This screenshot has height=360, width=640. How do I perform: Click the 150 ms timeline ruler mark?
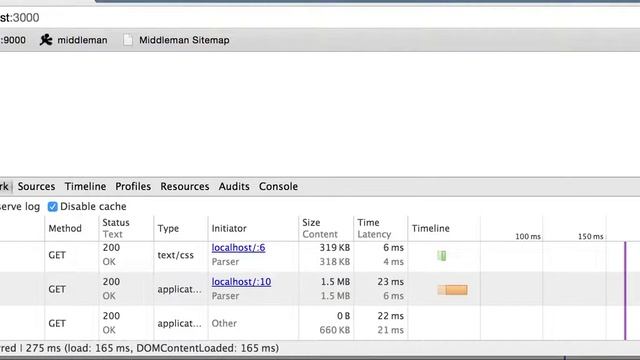(591, 236)
